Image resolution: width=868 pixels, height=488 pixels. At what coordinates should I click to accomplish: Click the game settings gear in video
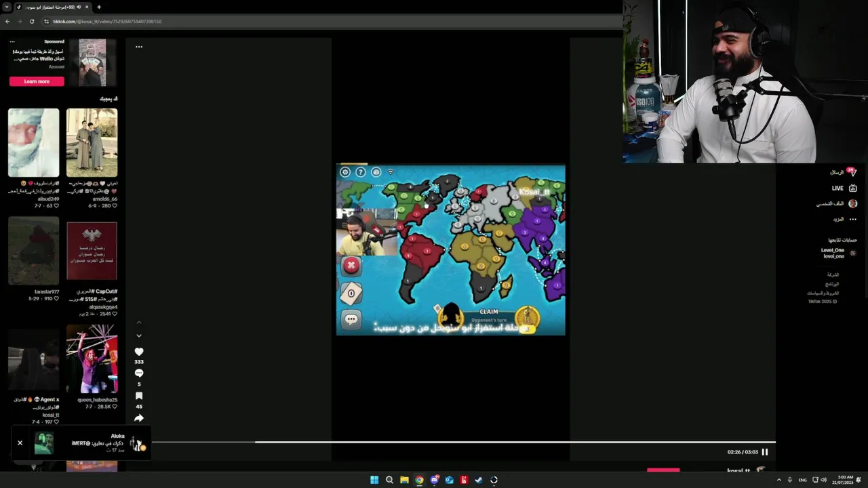(345, 172)
